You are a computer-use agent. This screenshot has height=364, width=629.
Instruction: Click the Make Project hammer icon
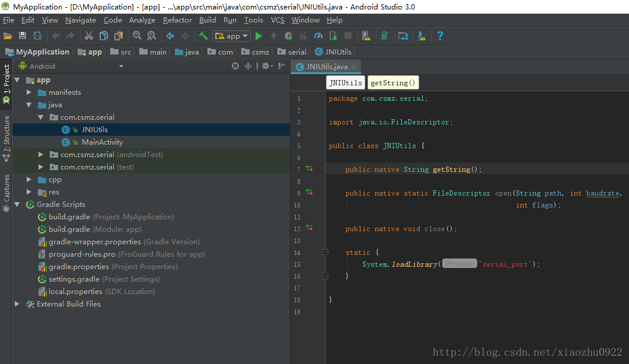click(x=203, y=36)
